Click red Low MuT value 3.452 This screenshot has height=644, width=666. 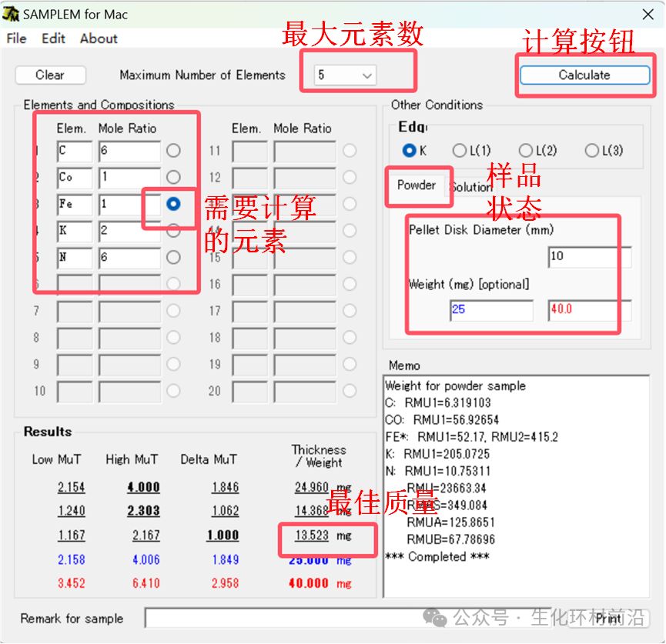72,583
